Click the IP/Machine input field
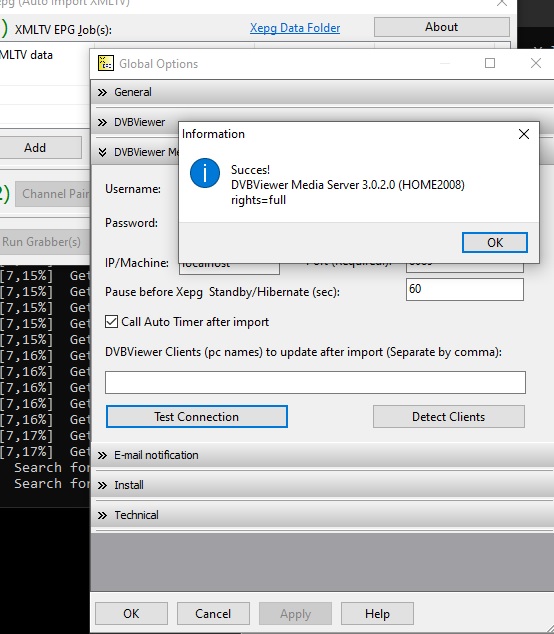554x634 pixels. coord(229,268)
